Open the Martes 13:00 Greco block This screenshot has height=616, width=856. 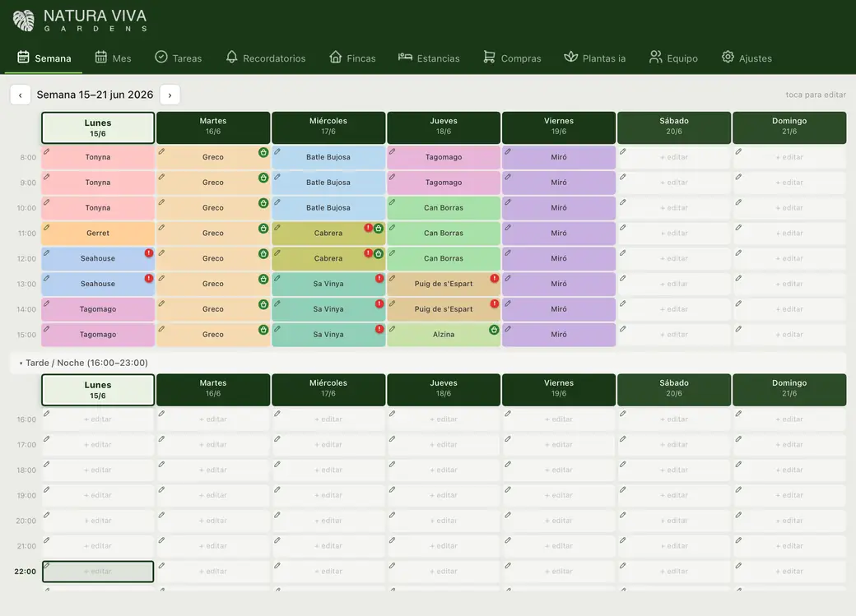point(213,284)
